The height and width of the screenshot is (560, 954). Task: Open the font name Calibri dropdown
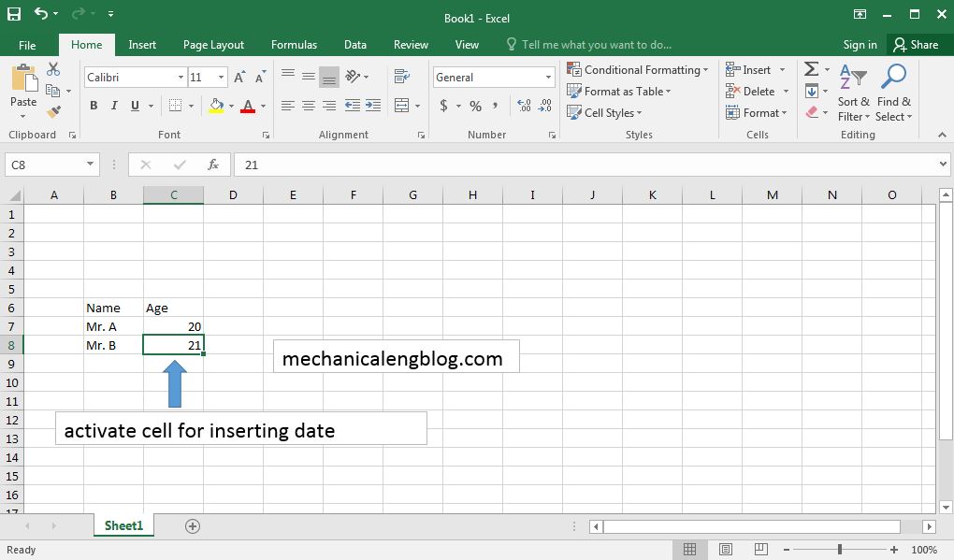[x=181, y=78]
